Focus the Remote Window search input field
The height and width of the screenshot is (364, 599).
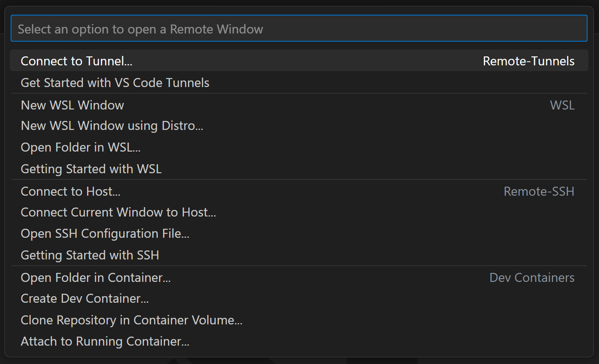(299, 29)
